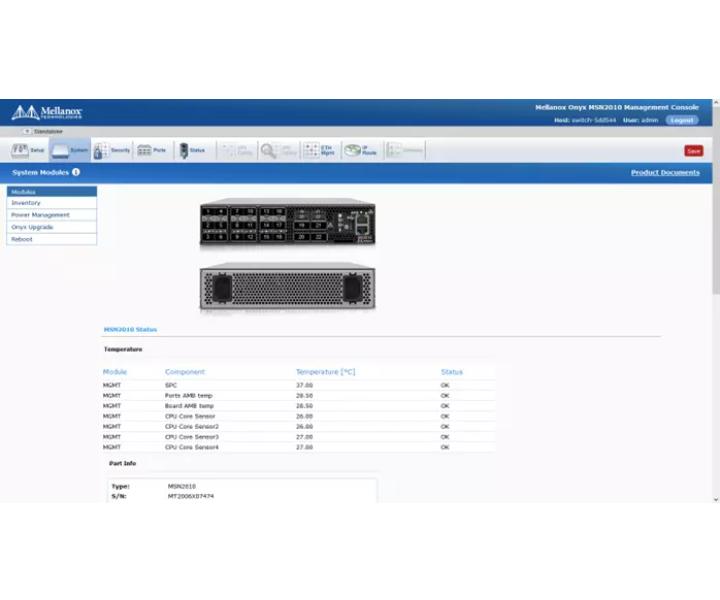The width and height of the screenshot is (720, 600).
Task: Open Reboot in the left sidebar
Action: click(52, 239)
